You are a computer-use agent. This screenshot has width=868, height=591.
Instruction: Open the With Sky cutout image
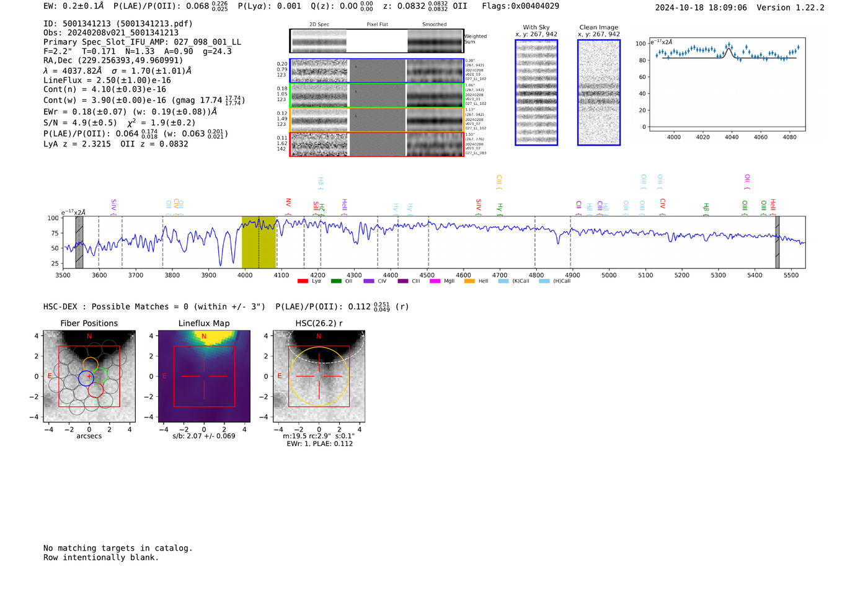[536, 93]
